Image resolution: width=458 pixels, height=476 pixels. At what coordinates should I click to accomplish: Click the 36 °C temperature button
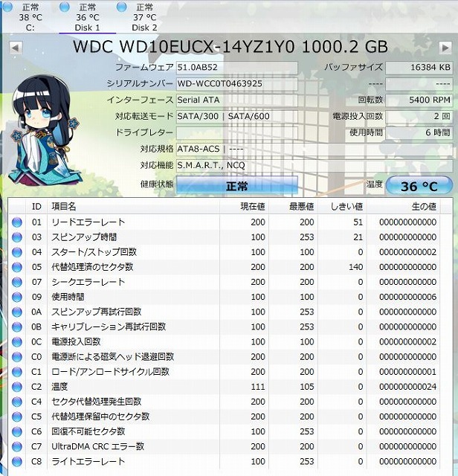[419, 186]
